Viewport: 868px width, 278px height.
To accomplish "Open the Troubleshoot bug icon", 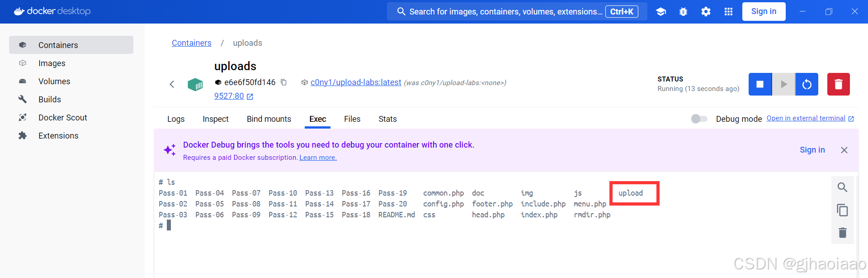I will coord(683,12).
